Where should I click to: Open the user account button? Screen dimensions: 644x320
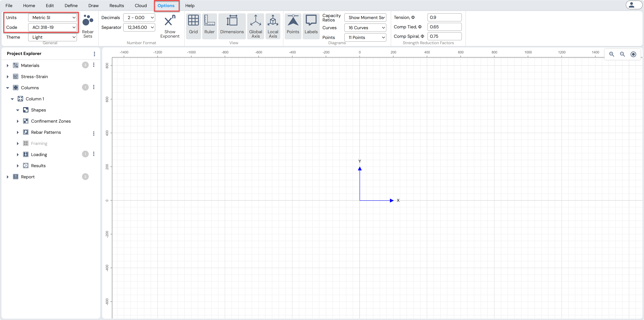(x=634, y=5)
